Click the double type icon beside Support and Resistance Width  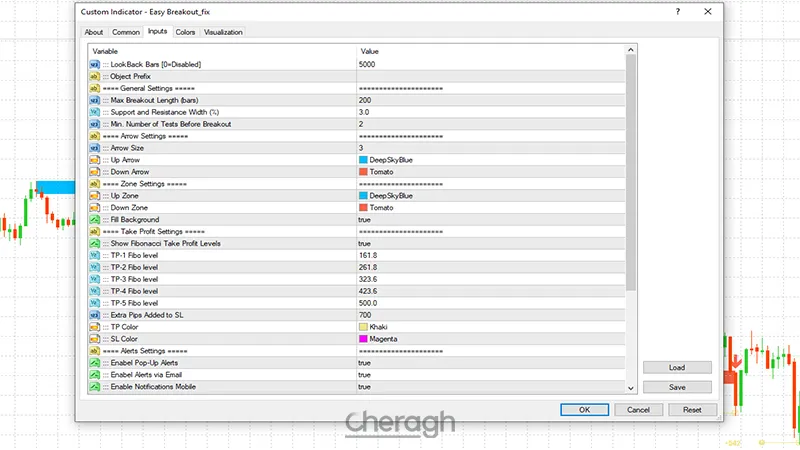tap(94, 112)
